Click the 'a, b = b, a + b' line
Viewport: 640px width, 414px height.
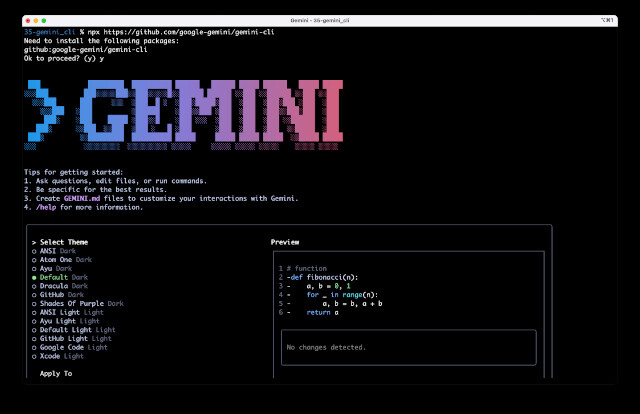pyautogui.click(x=352, y=304)
